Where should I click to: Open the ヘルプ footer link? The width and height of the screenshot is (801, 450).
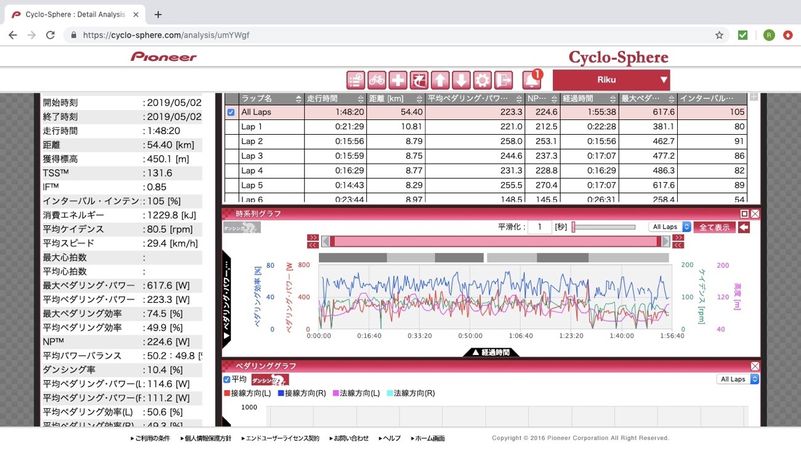[x=391, y=439]
